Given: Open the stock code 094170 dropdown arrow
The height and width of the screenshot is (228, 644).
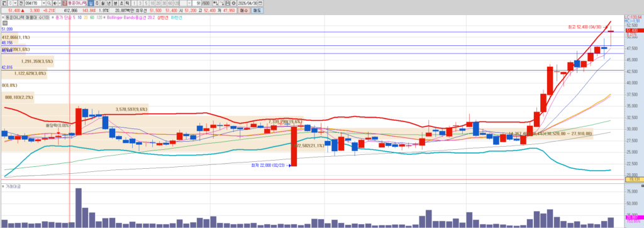Looking at the screenshot, I should (x=43, y=3).
